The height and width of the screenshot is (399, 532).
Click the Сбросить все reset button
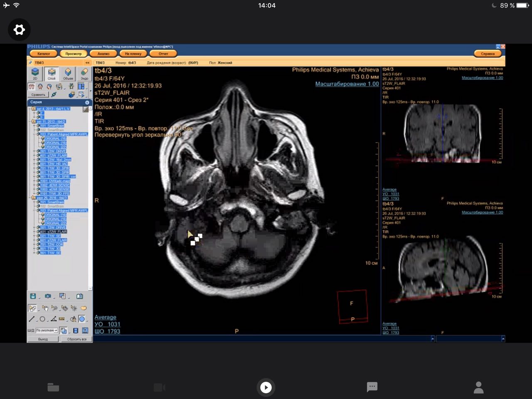76,339
